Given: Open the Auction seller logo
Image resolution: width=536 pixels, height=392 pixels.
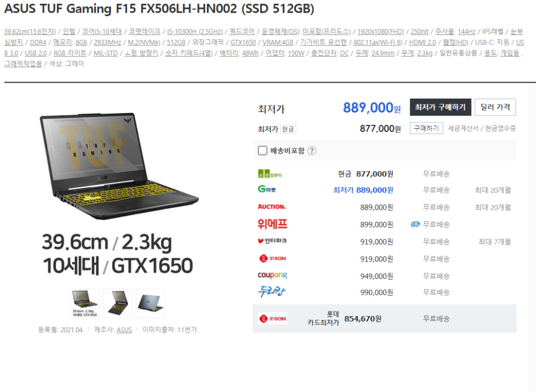Looking at the screenshot, I should coord(271,207).
